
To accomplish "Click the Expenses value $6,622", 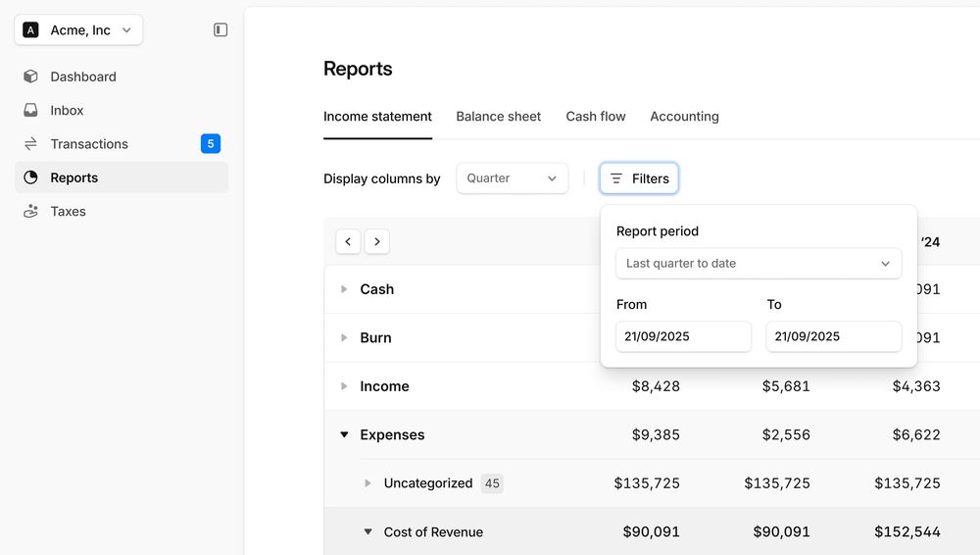I will [x=916, y=434].
